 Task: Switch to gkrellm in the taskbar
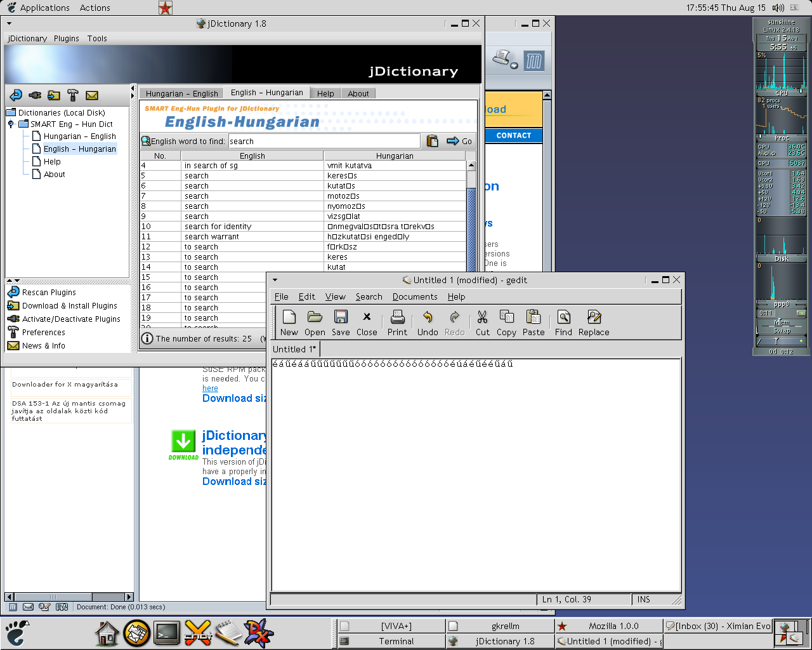click(500, 626)
